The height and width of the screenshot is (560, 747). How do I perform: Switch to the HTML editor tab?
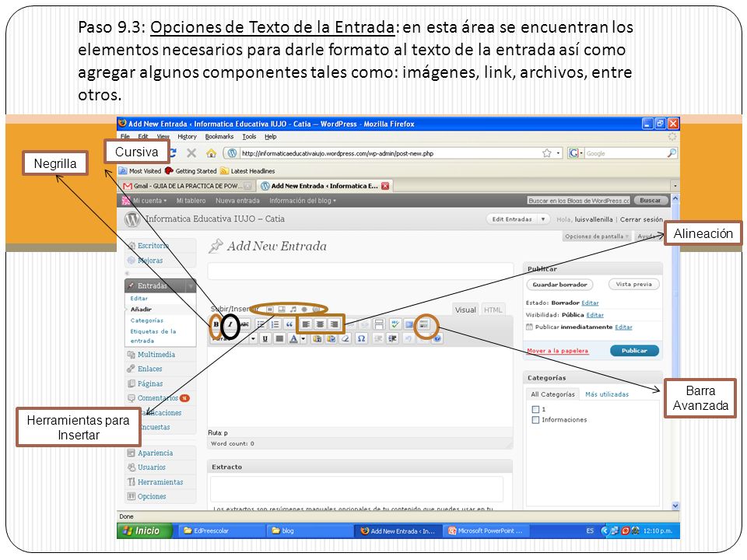[x=493, y=310]
